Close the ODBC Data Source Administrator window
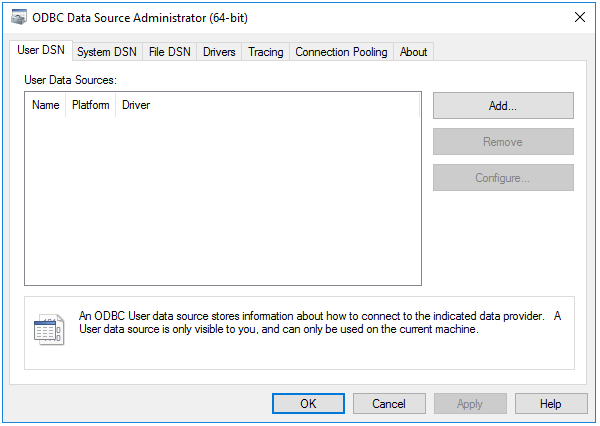 click(x=579, y=17)
